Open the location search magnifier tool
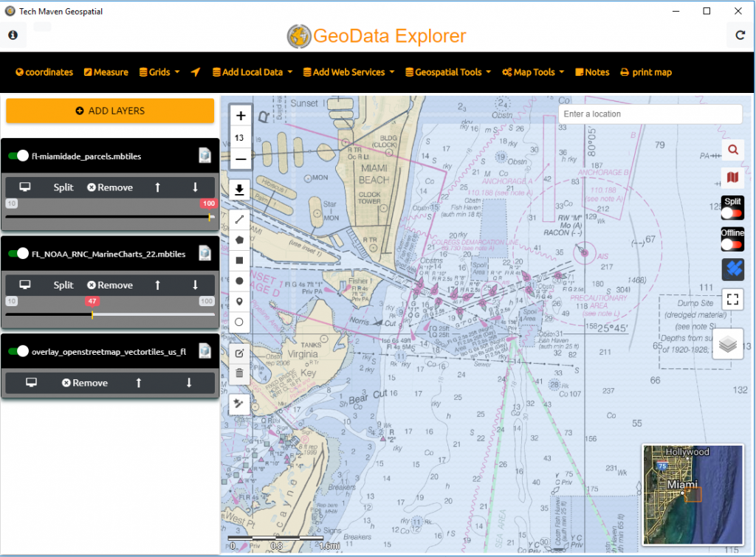This screenshot has width=756, height=557. [x=732, y=149]
